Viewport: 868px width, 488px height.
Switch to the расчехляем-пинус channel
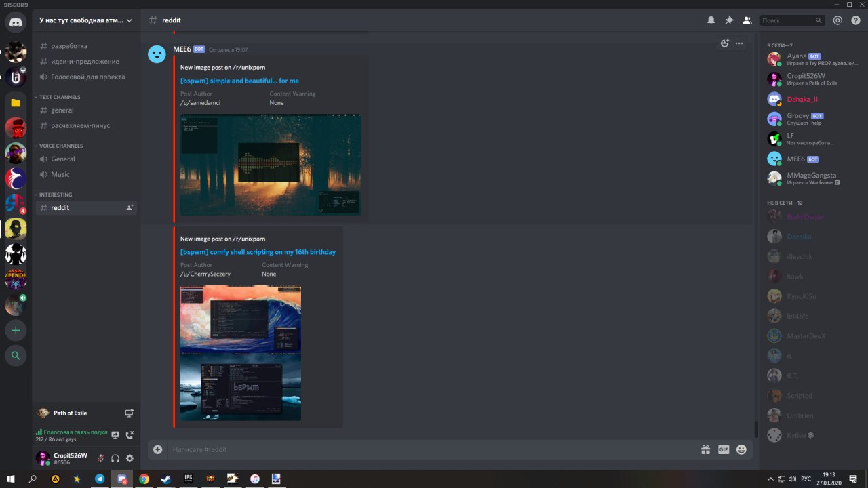86,125
